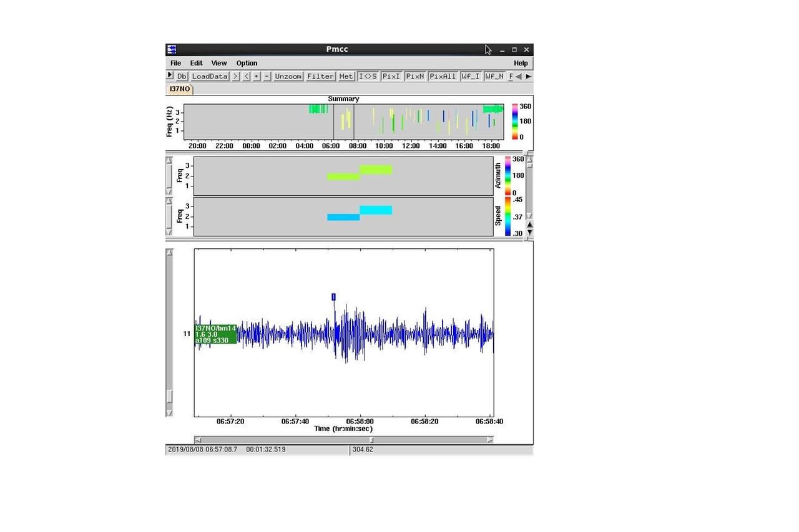
Task: Click the '+' zoom in toolbar button
Action: (257, 76)
